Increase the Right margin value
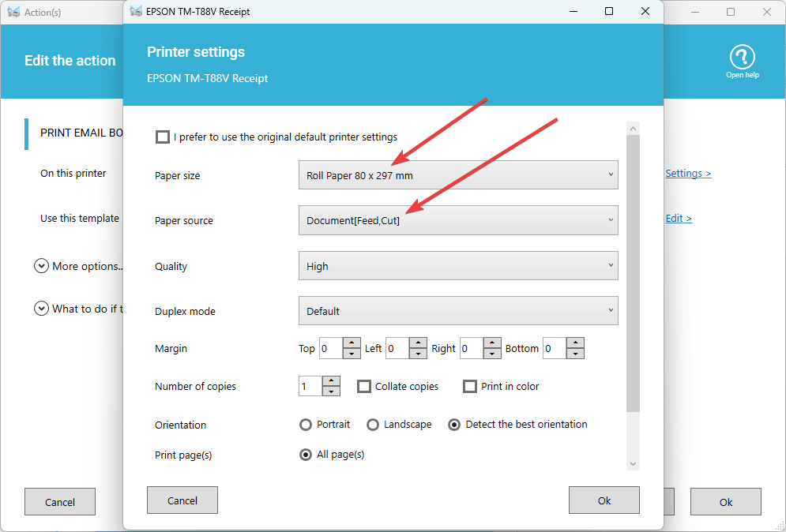The width and height of the screenshot is (786, 532). (492, 343)
